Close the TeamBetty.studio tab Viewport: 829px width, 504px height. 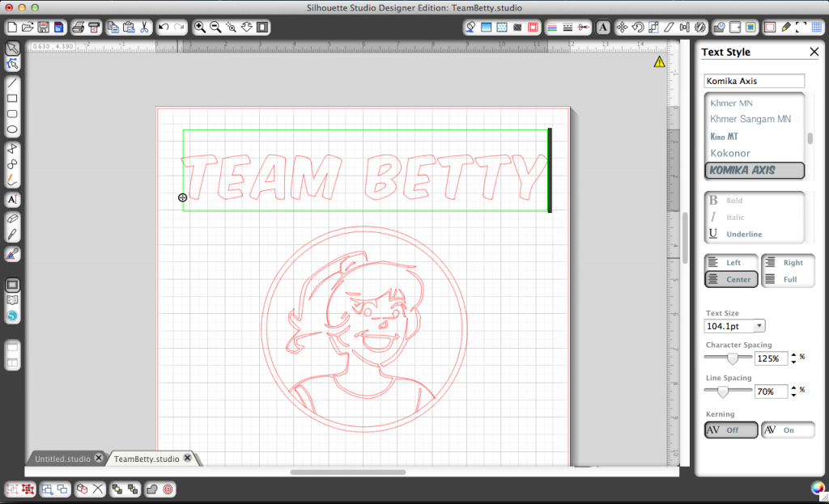pyautogui.click(x=187, y=458)
